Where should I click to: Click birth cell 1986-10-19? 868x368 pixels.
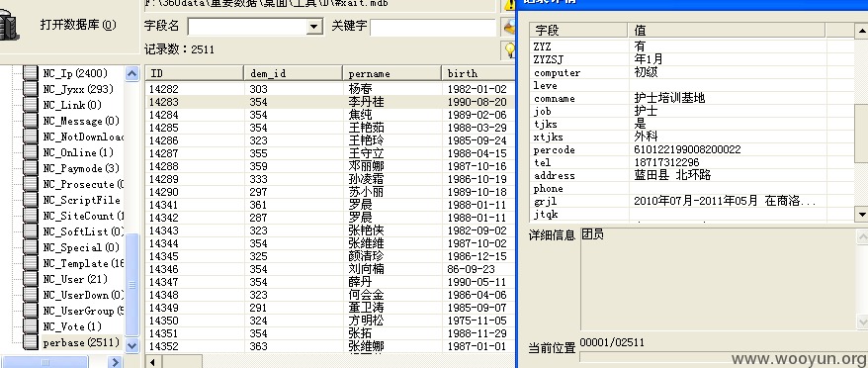pos(477,180)
